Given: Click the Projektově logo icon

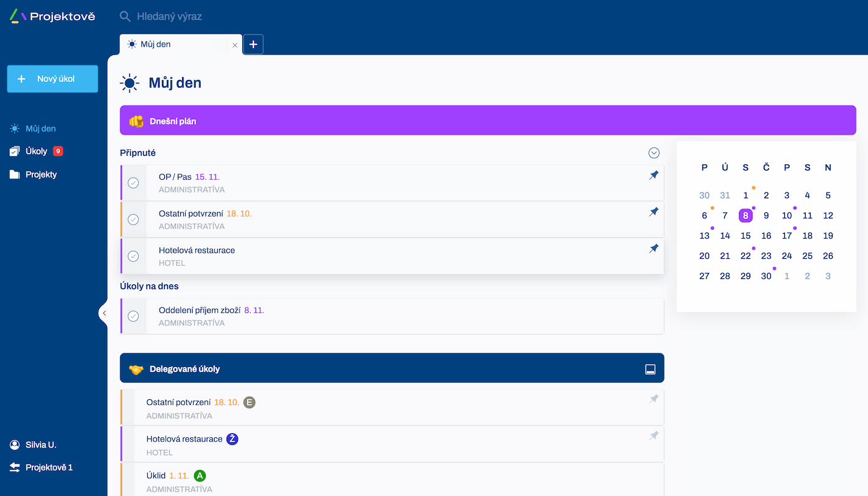Looking at the screenshot, I should 18,17.
